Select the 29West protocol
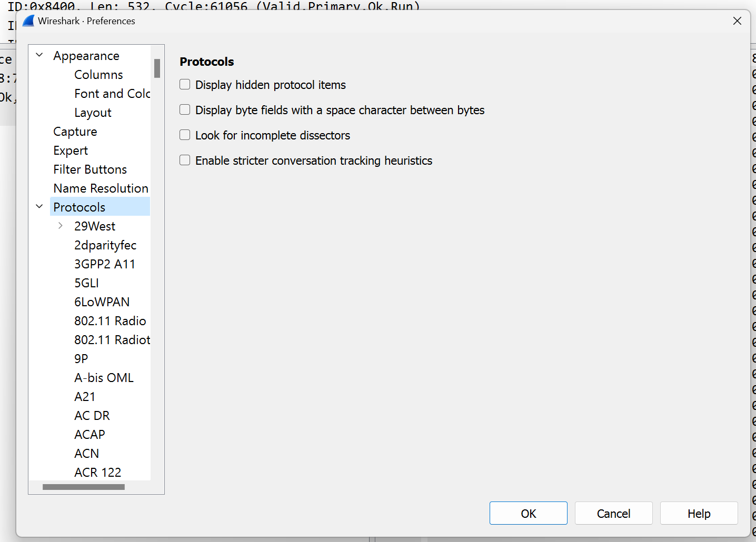 click(x=95, y=226)
